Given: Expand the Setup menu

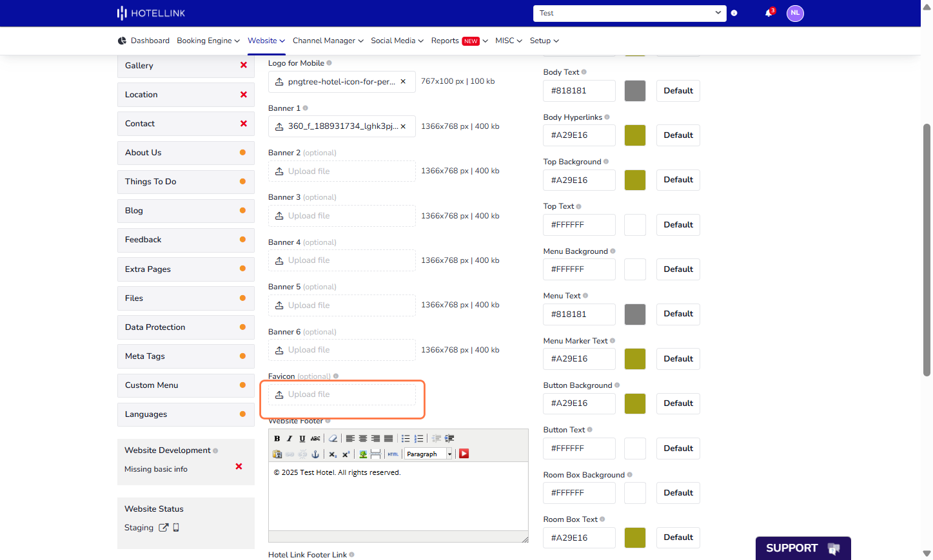Looking at the screenshot, I should pos(544,41).
